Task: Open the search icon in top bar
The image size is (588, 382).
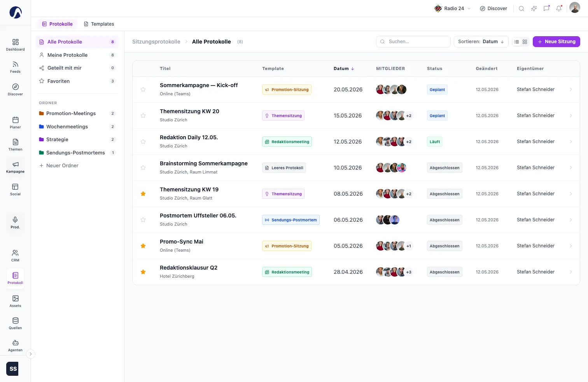Action: click(521, 9)
